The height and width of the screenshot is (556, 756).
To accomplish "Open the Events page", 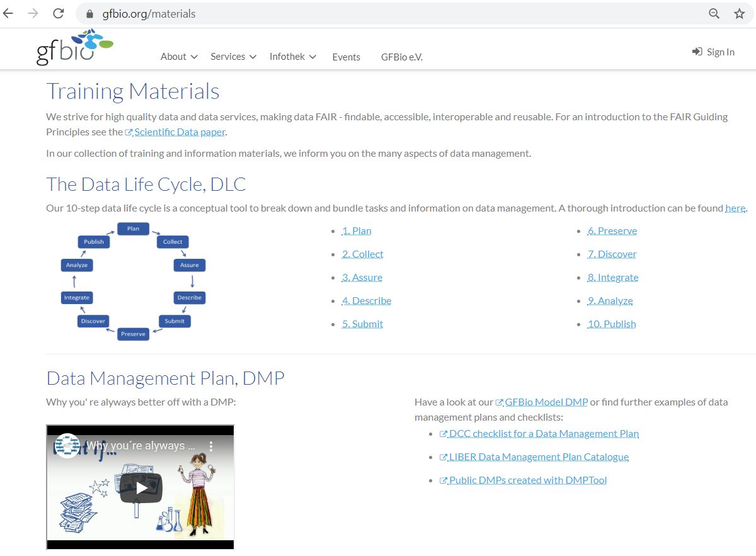I will click(346, 57).
